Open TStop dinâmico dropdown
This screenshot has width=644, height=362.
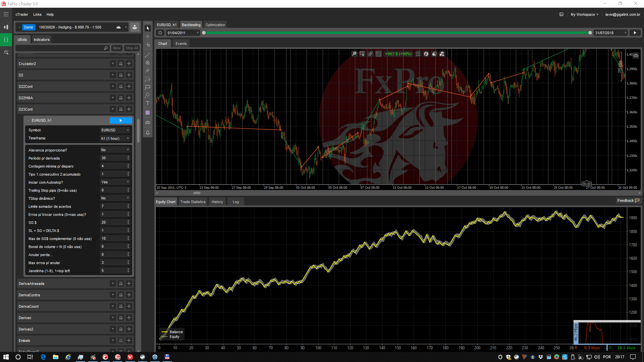[x=115, y=198]
